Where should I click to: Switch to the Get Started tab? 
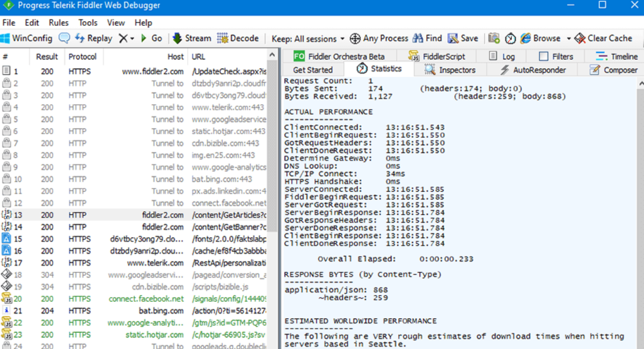coord(313,70)
